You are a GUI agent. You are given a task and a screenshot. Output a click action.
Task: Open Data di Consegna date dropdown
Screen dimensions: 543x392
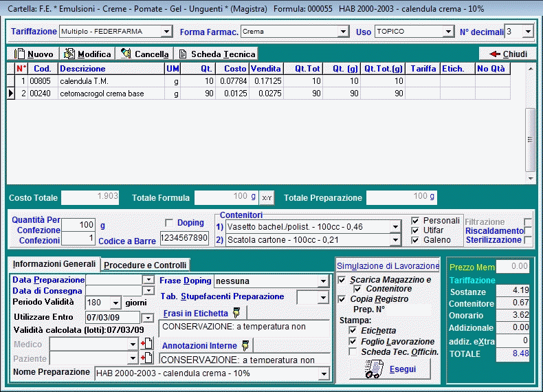click(148, 290)
